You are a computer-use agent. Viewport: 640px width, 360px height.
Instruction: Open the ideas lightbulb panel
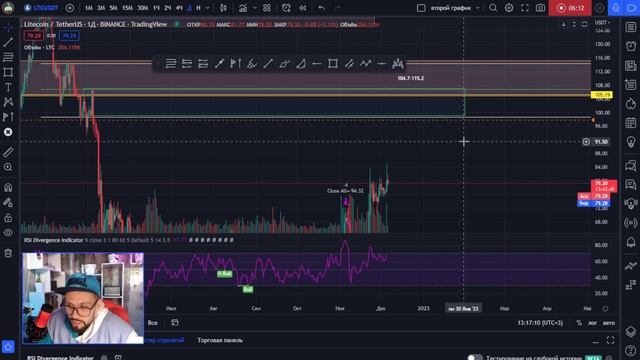(631, 142)
